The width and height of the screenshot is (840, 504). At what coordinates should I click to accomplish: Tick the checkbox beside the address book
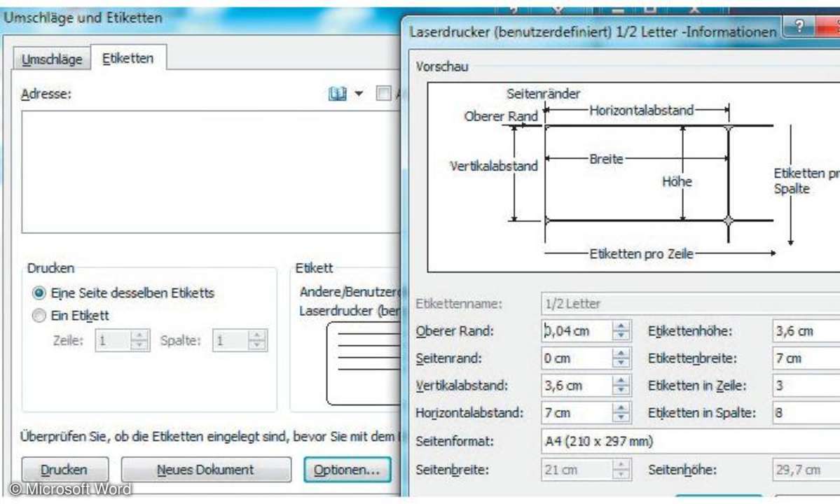click(x=384, y=94)
